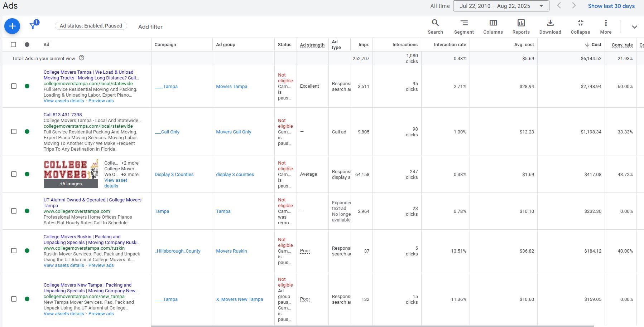This screenshot has height=327, width=644.
Task: Select the display image ad checkbox
Action: 14,174
